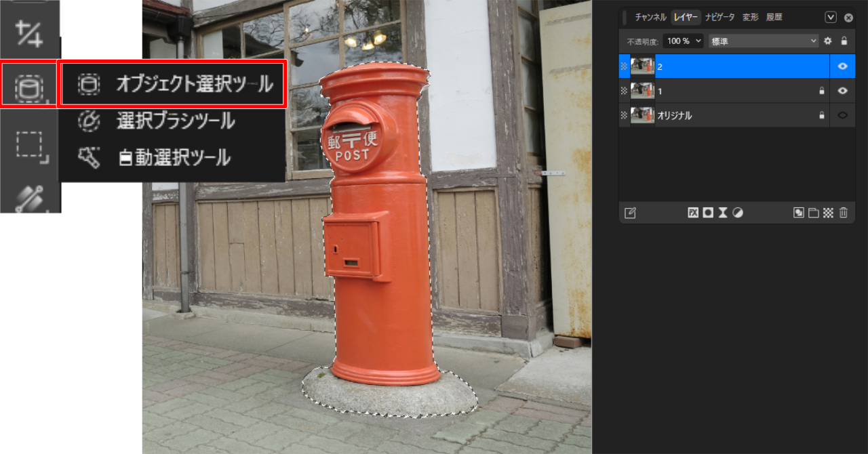The height and width of the screenshot is (454, 868).
Task: Expand the Layers panel options chevron
Action: (831, 17)
